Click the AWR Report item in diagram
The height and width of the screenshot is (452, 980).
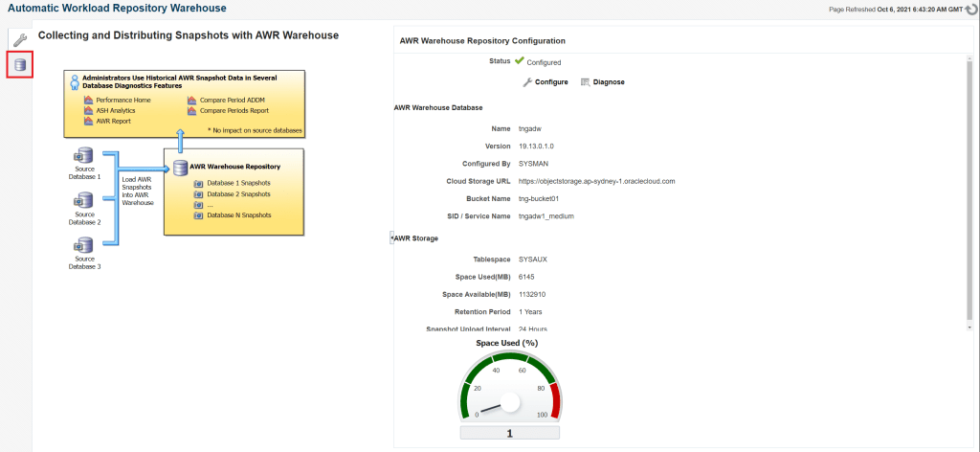[x=113, y=121]
